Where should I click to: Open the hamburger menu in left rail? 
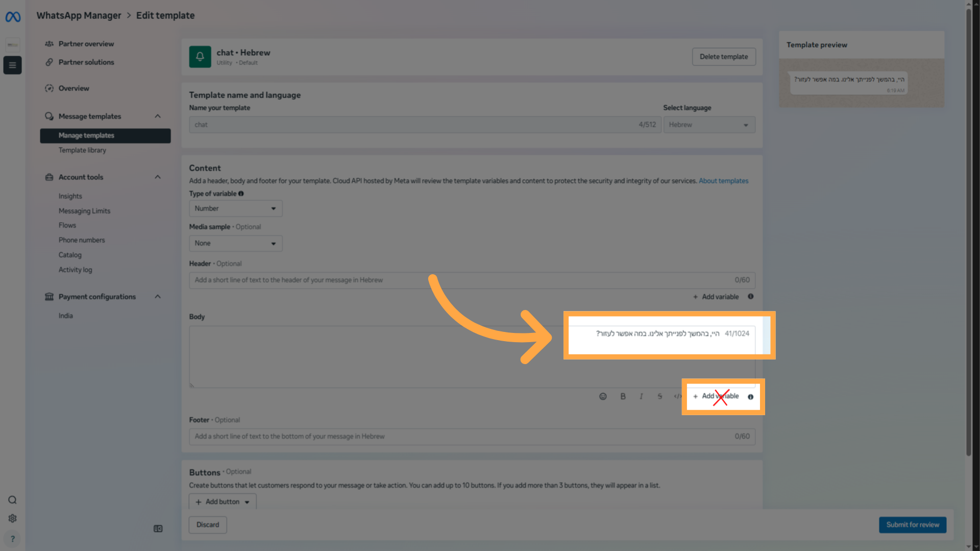pyautogui.click(x=12, y=65)
